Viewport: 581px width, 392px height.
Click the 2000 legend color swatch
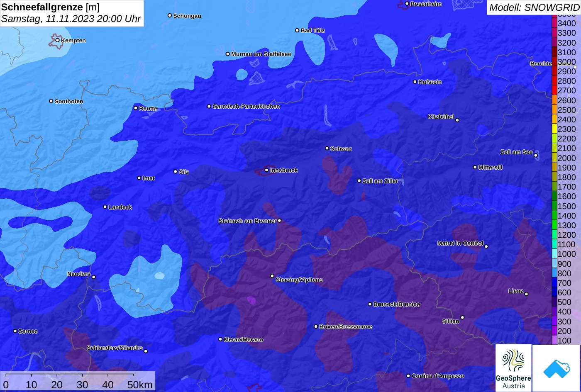click(554, 158)
